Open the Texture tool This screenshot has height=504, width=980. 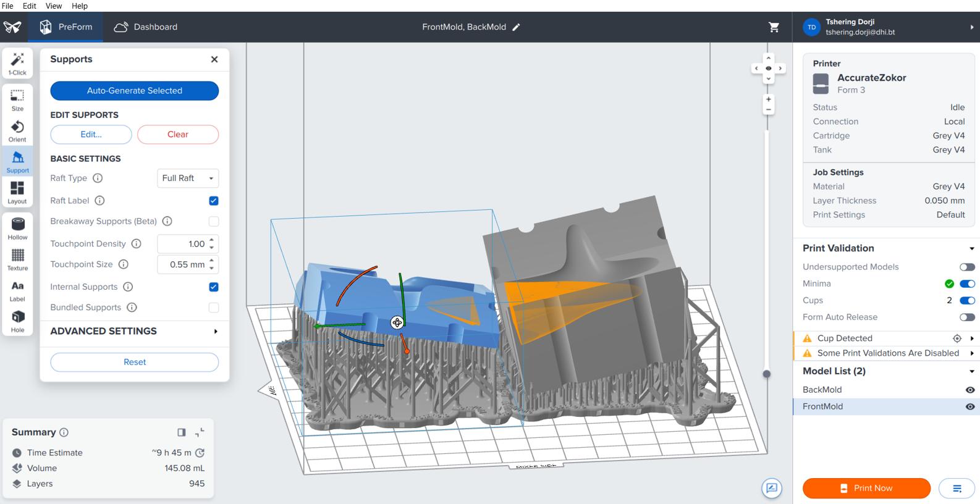coord(17,259)
